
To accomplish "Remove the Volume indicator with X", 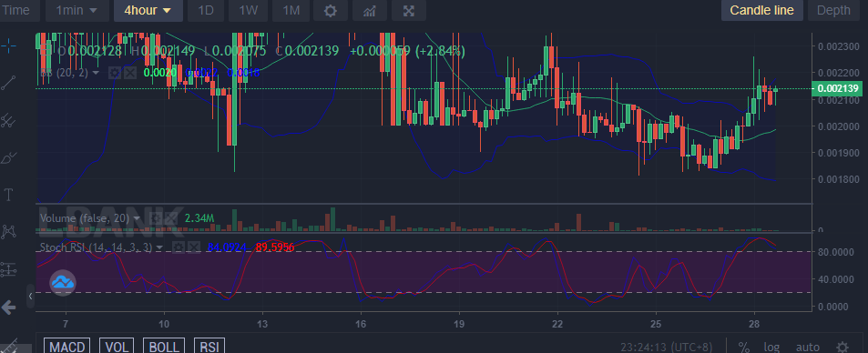I will point(170,218).
